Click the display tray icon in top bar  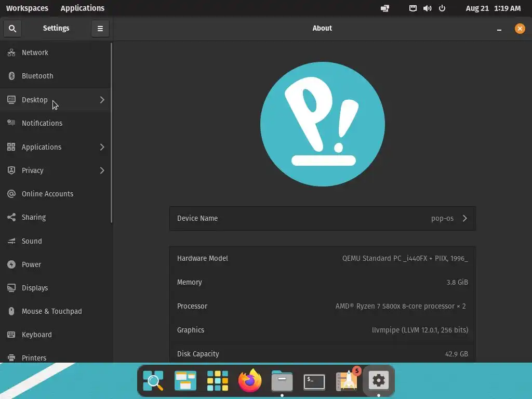click(x=385, y=8)
